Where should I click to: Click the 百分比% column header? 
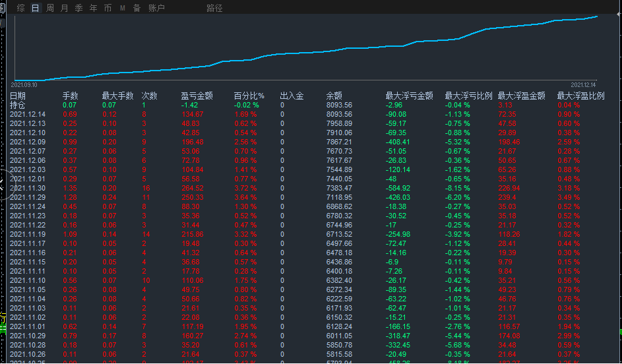point(249,96)
